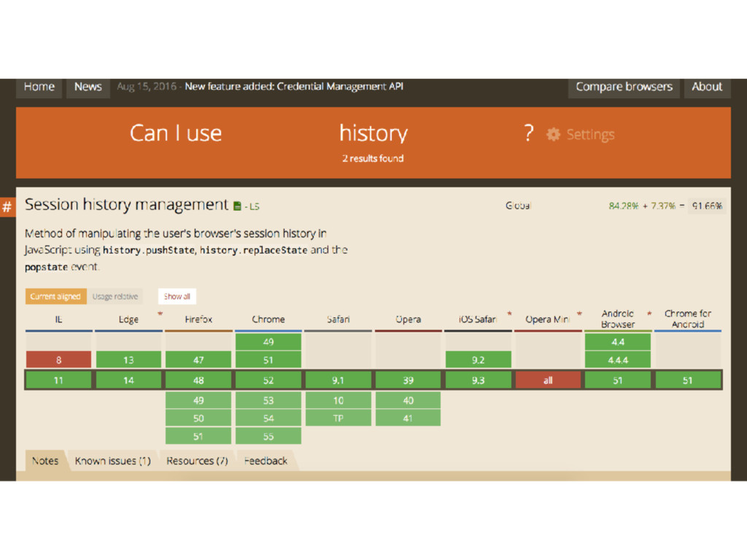Click the Chrome column header
Viewport: 747px width, 560px height.
click(x=268, y=319)
